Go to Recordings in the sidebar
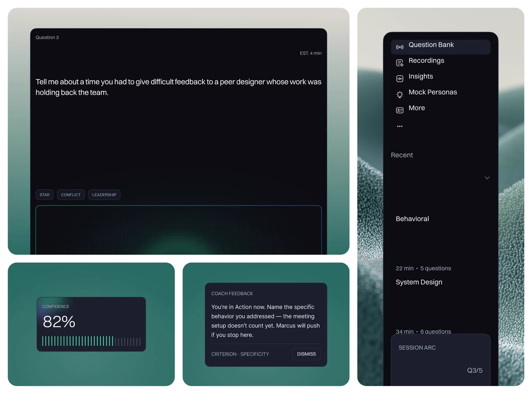 tap(426, 61)
